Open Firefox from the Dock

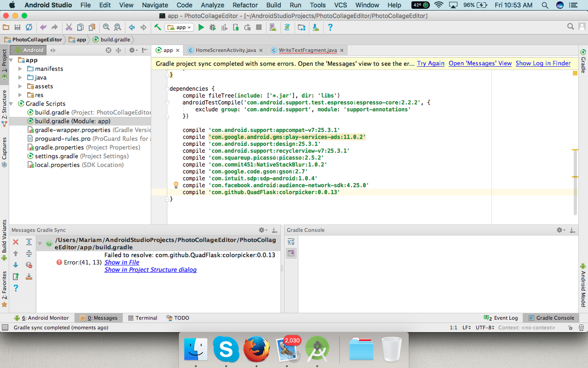point(256,350)
